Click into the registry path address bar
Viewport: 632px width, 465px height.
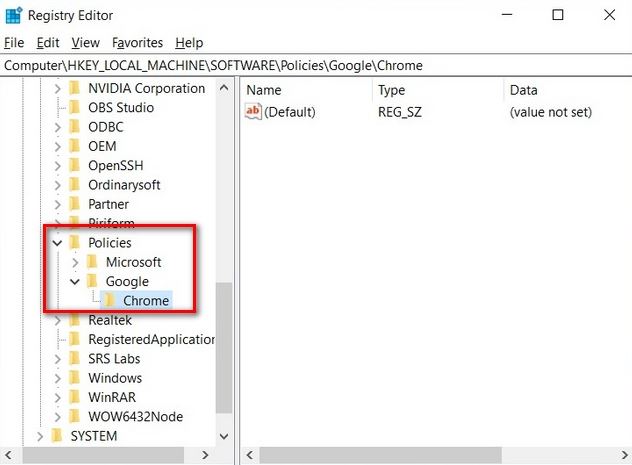pyautogui.click(x=316, y=65)
